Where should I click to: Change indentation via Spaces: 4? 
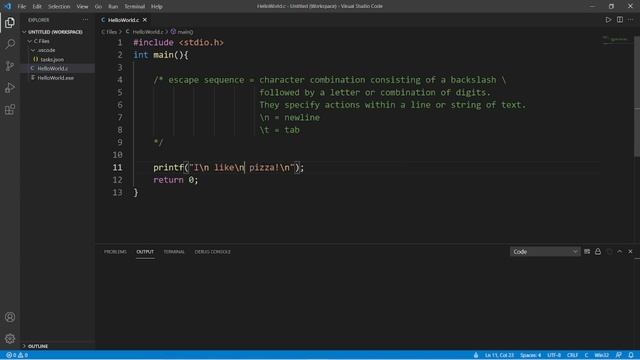(530, 355)
